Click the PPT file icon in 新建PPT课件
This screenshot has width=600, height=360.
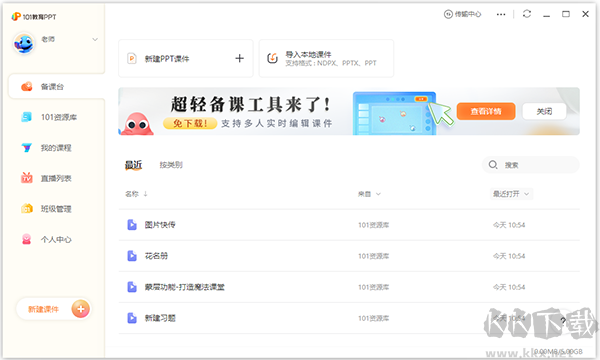pos(132,59)
